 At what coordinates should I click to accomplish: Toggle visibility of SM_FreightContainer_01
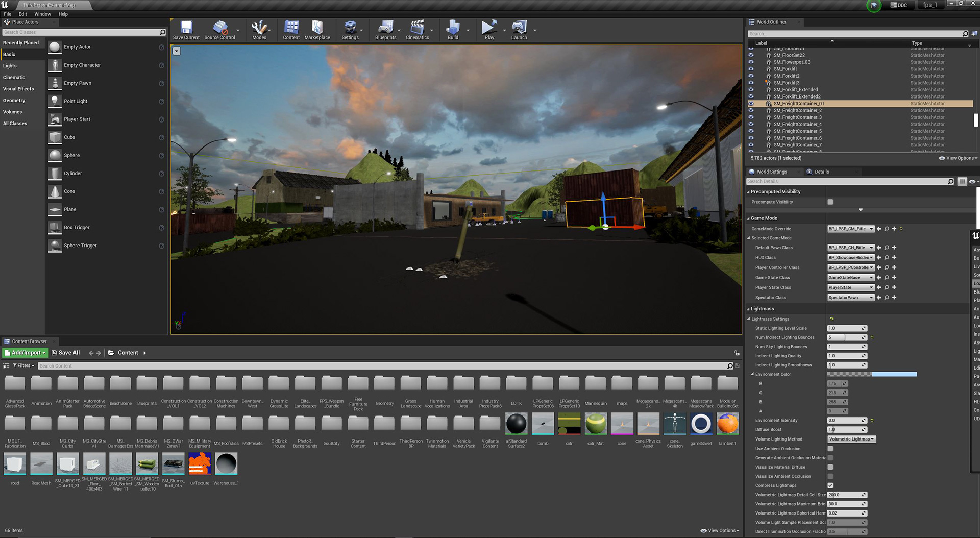pos(751,104)
